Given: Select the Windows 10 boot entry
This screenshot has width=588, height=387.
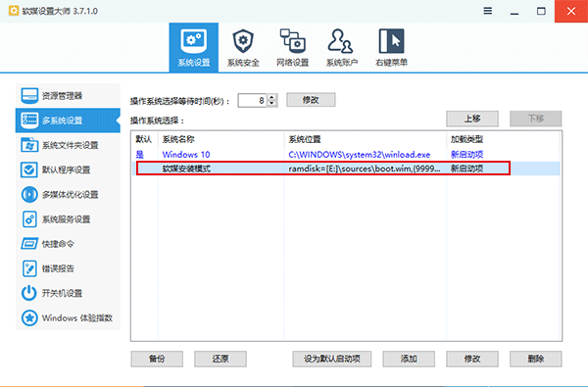Looking at the screenshot, I should pos(346,155).
